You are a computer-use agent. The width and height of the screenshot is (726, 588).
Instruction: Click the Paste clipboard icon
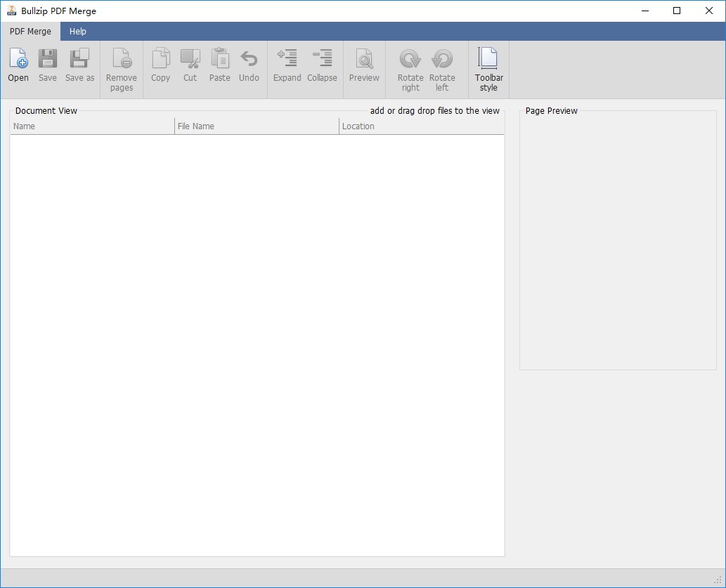[219, 59]
